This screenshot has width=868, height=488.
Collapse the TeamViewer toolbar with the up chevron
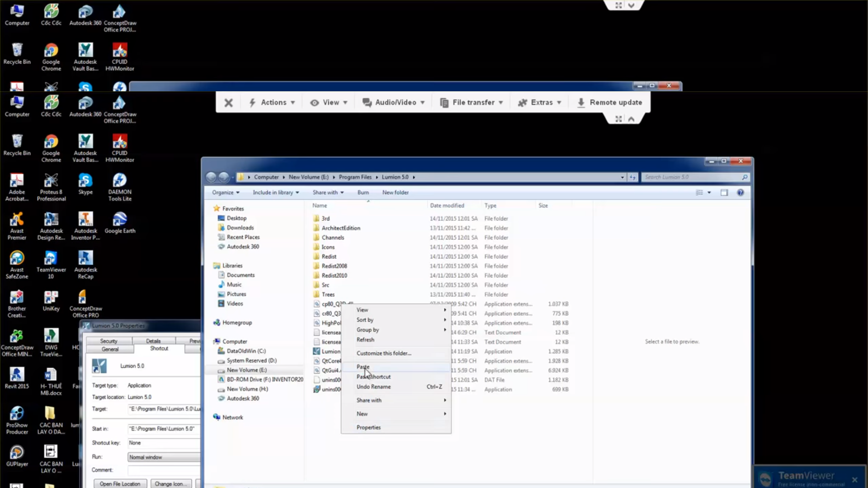631,119
